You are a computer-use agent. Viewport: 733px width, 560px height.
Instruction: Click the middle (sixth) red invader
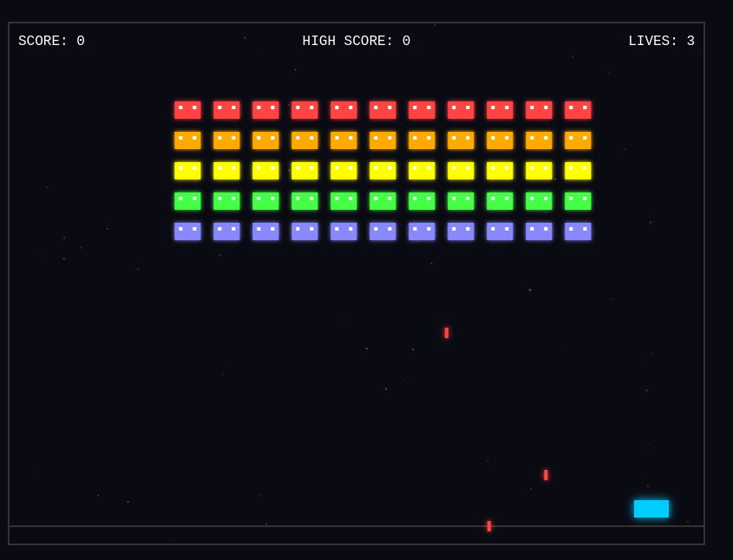383,110
